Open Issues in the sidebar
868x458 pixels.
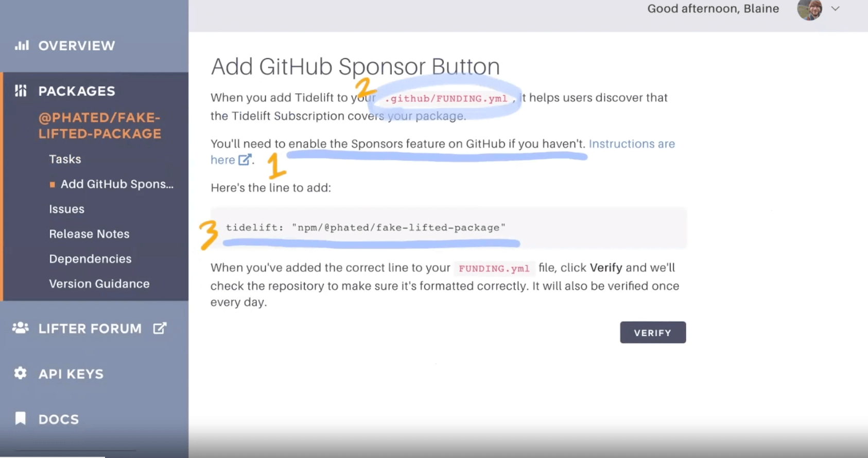pos(66,209)
